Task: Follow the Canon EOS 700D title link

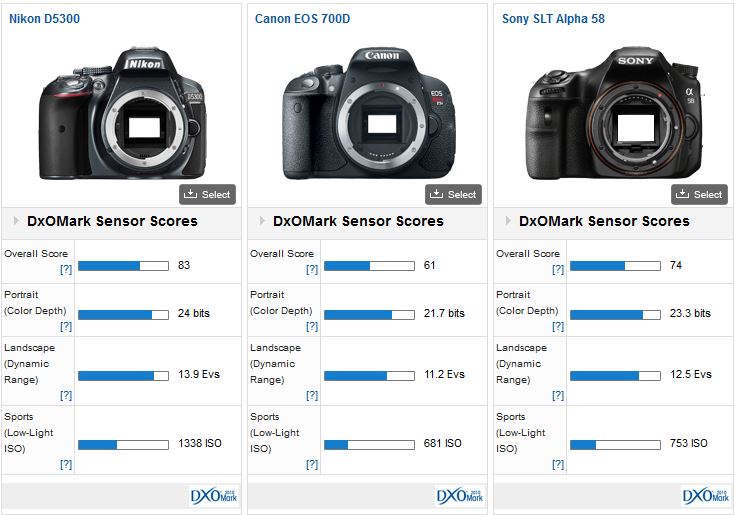Action: 302,18
